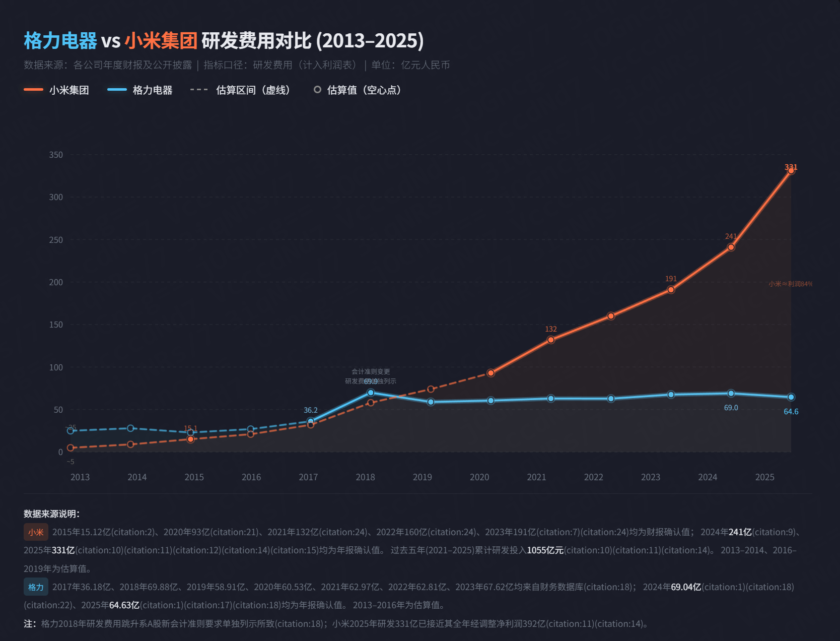Click the 数据来源说明 heading
840x641 pixels.
(x=51, y=514)
